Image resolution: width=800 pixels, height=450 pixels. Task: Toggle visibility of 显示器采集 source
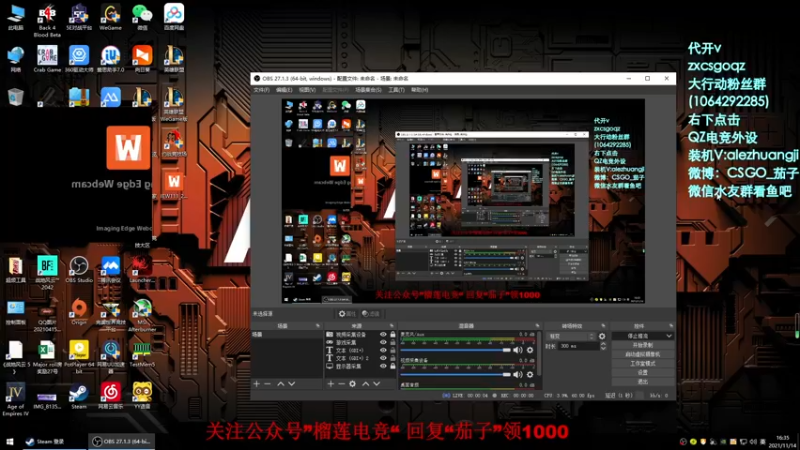(x=383, y=366)
